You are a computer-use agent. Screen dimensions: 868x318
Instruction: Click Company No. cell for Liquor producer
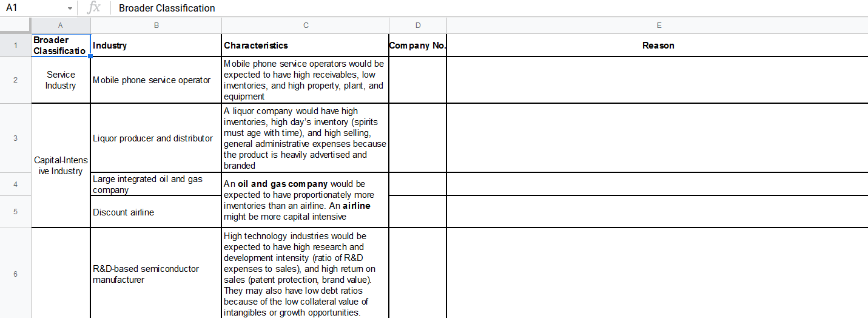418,138
